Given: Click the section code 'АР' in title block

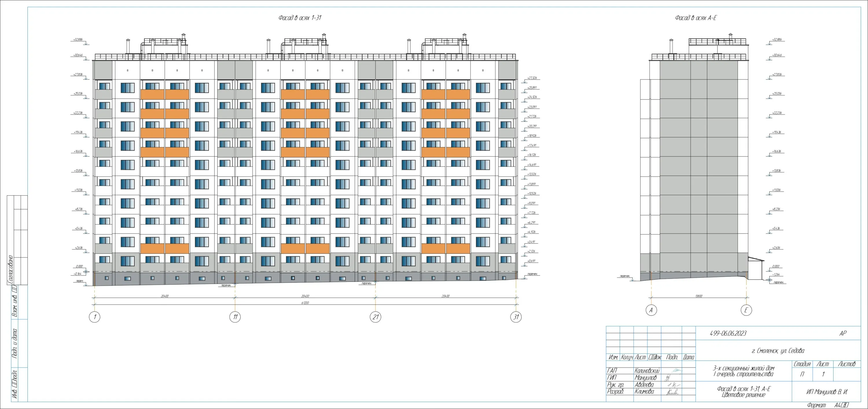Looking at the screenshot, I should (x=843, y=333).
